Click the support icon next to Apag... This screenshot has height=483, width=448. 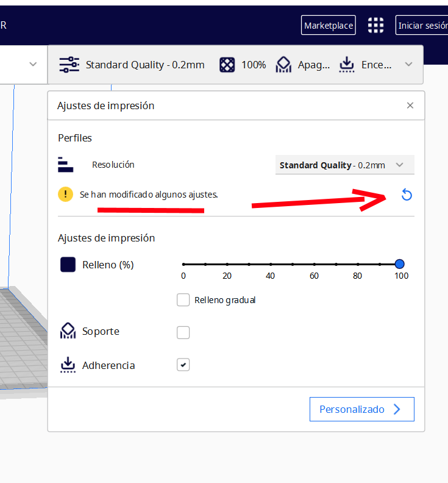pyautogui.click(x=283, y=65)
